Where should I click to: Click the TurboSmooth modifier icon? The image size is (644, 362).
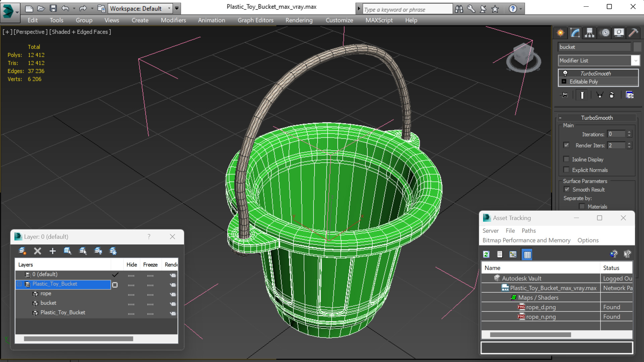(x=565, y=73)
